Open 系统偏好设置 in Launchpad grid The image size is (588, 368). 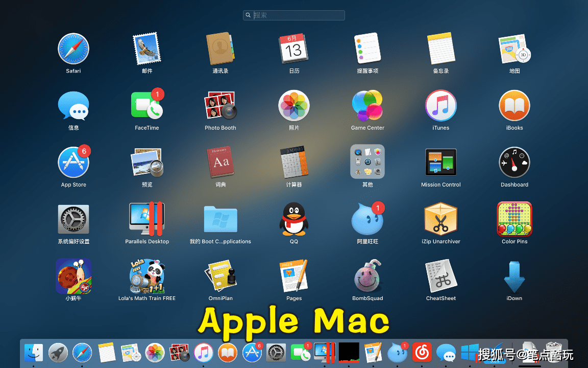tap(73, 219)
